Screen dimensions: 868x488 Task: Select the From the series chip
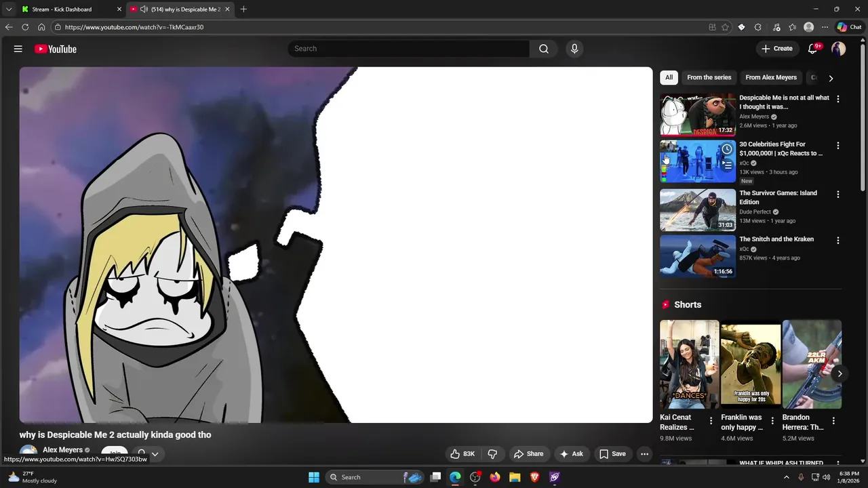tap(709, 77)
